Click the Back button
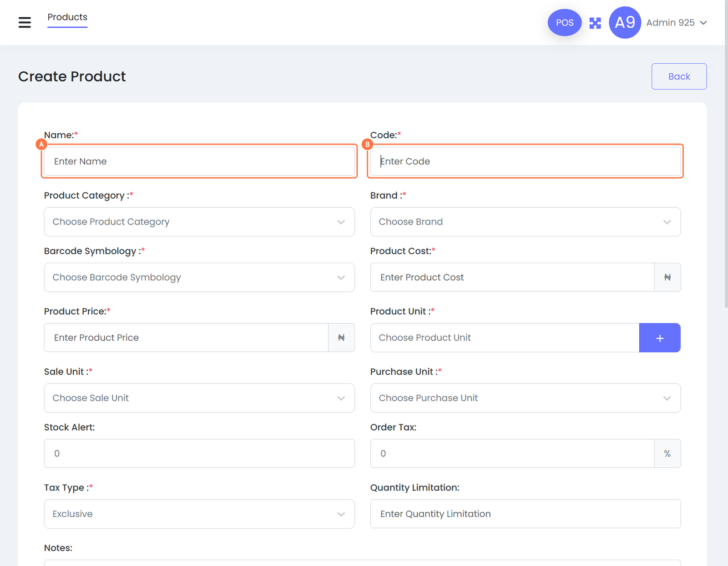 click(x=678, y=76)
